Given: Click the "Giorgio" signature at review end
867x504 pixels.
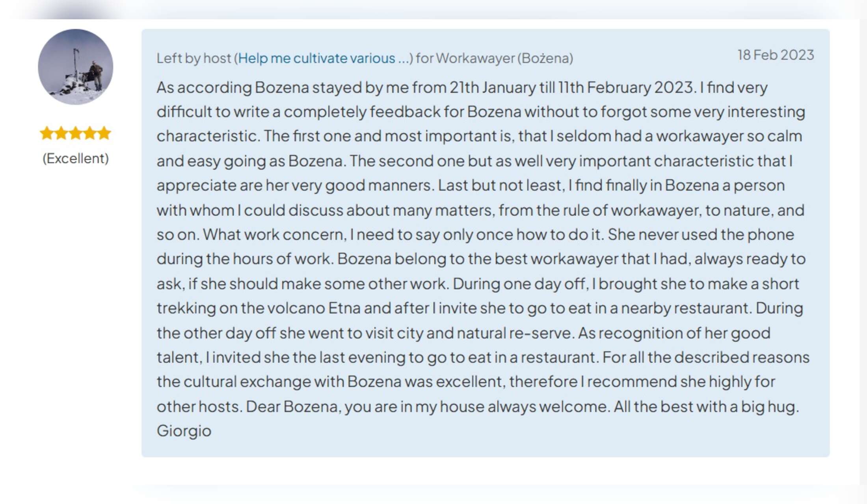Looking at the screenshot, I should [x=184, y=431].
